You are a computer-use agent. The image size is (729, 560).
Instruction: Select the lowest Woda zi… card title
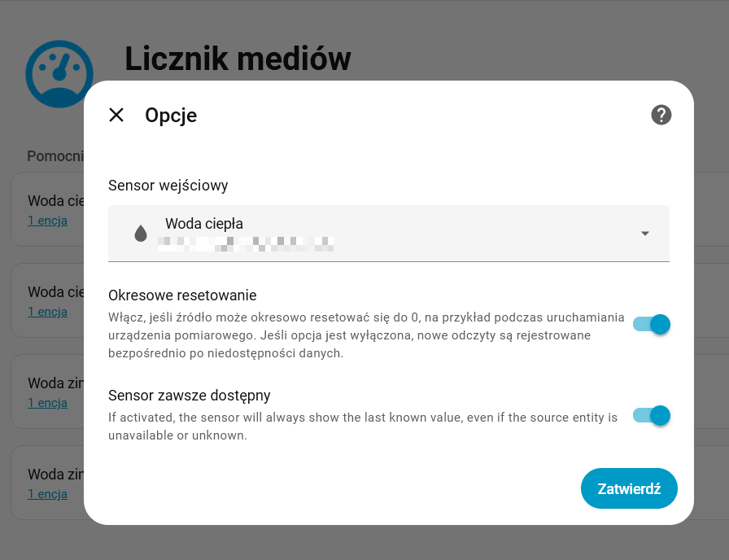coord(55,475)
